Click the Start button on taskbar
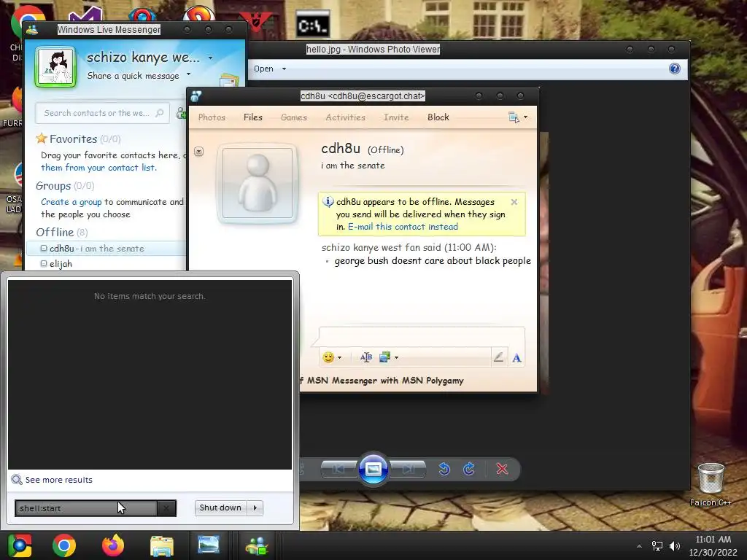This screenshot has height=560, width=747. 20,545
